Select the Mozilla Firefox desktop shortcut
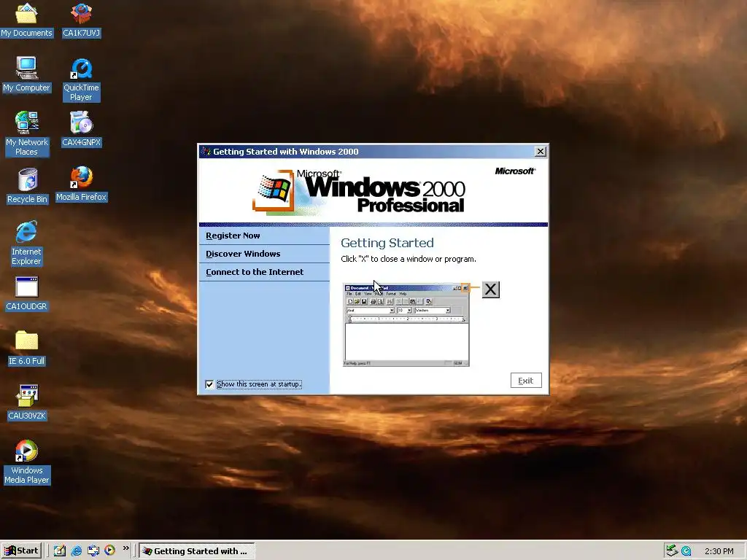 pyautogui.click(x=82, y=184)
